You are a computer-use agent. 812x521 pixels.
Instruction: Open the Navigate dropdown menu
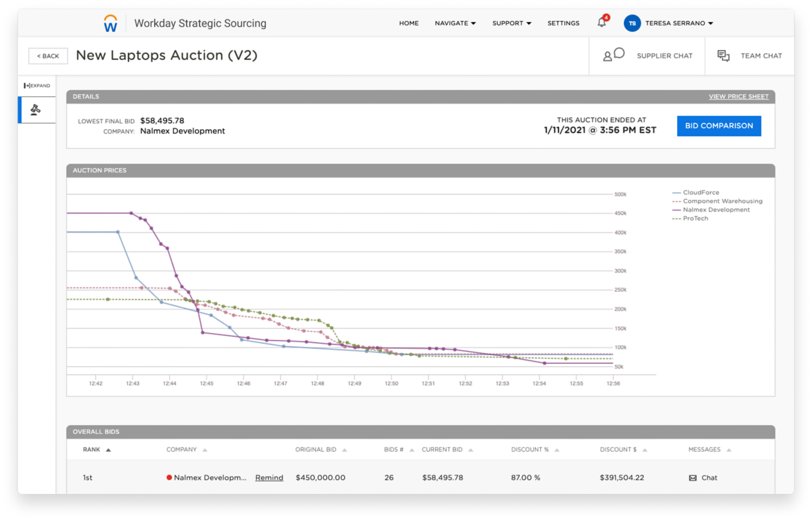coord(455,23)
